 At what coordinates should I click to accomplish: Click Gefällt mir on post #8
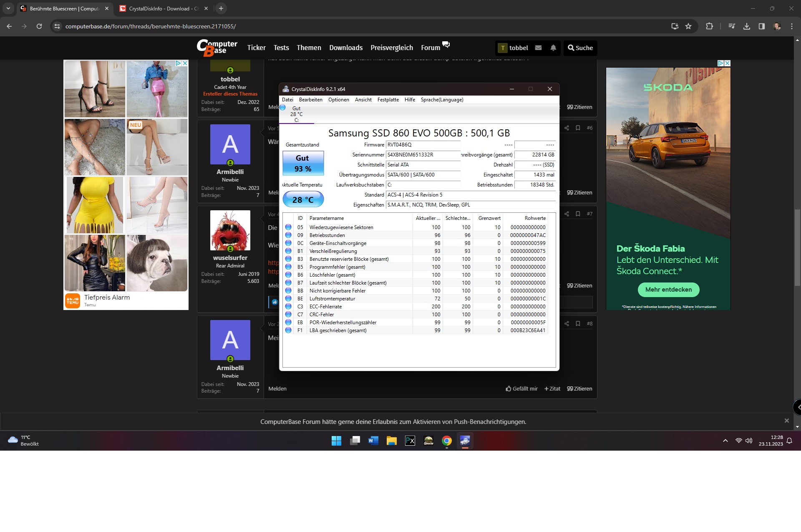tap(521, 388)
